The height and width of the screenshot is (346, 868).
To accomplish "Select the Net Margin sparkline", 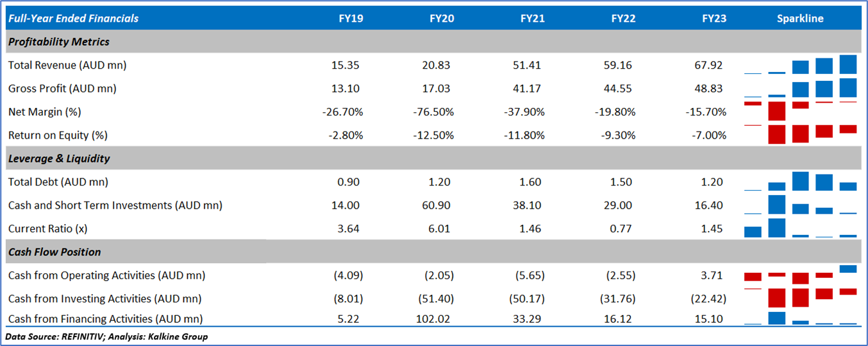I will [800, 111].
